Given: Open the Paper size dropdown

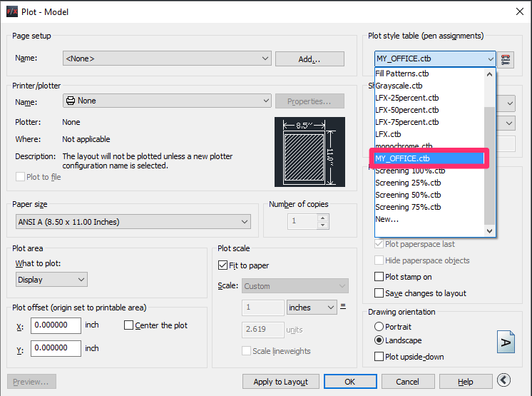Looking at the screenshot, I should pyautogui.click(x=133, y=222).
